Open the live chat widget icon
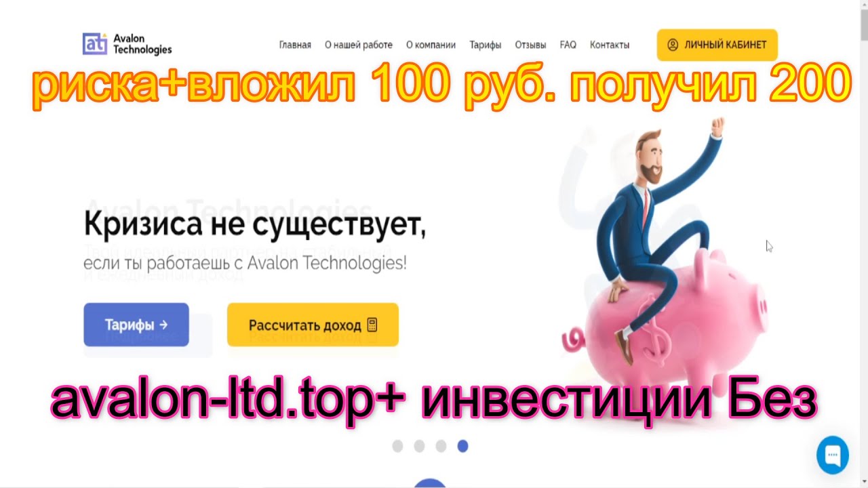Screen dimensions: 868x488 832,455
